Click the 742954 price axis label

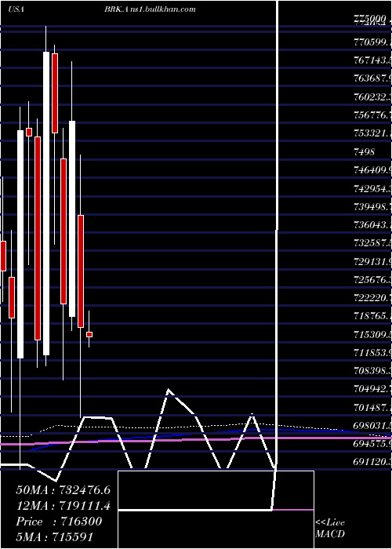372,189
